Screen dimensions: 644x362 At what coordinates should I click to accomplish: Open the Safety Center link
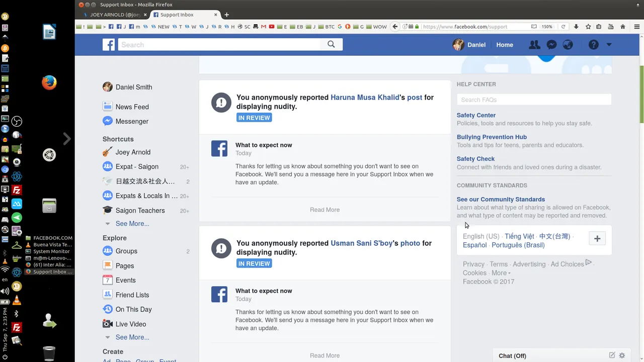coord(476,115)
